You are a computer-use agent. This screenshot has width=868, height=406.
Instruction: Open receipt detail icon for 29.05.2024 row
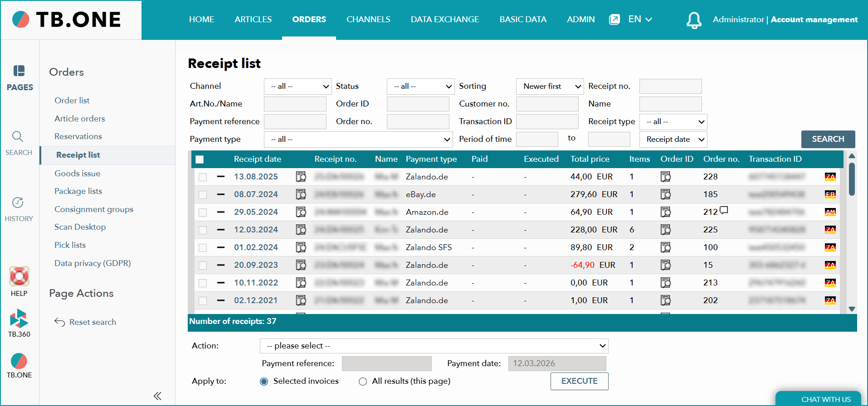(x=301, y=212)
